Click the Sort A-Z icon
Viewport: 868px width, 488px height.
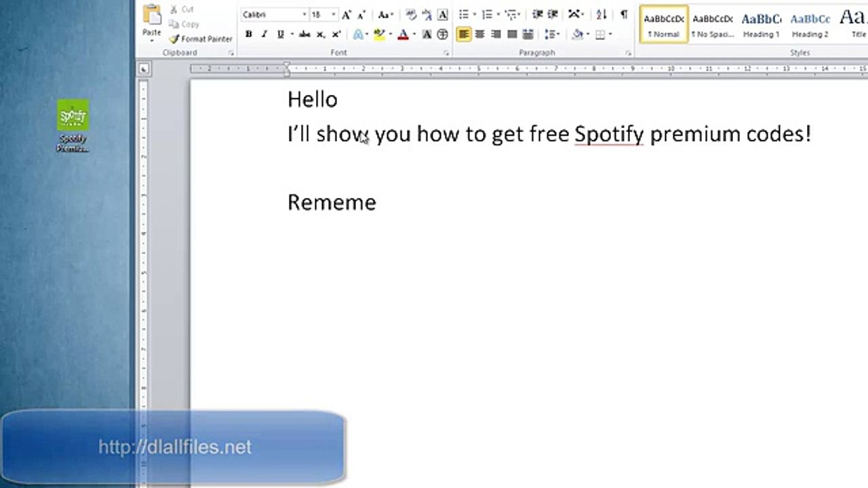601,14
